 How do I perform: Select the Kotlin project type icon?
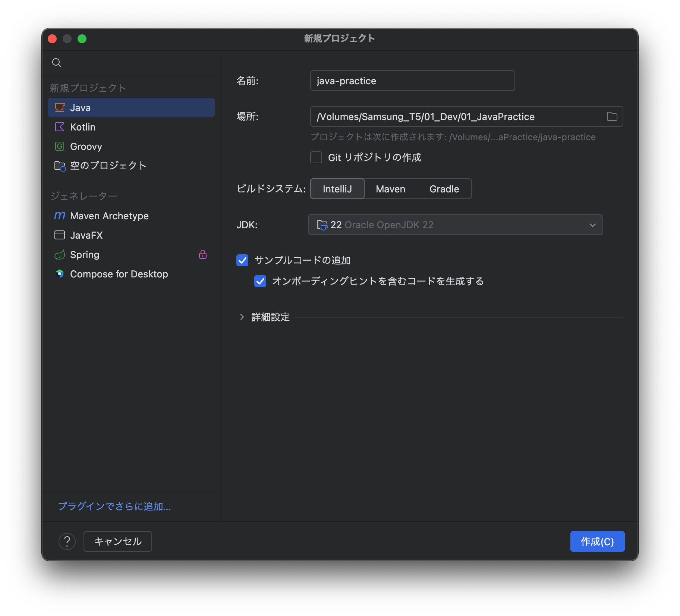(x=60, y=127)
